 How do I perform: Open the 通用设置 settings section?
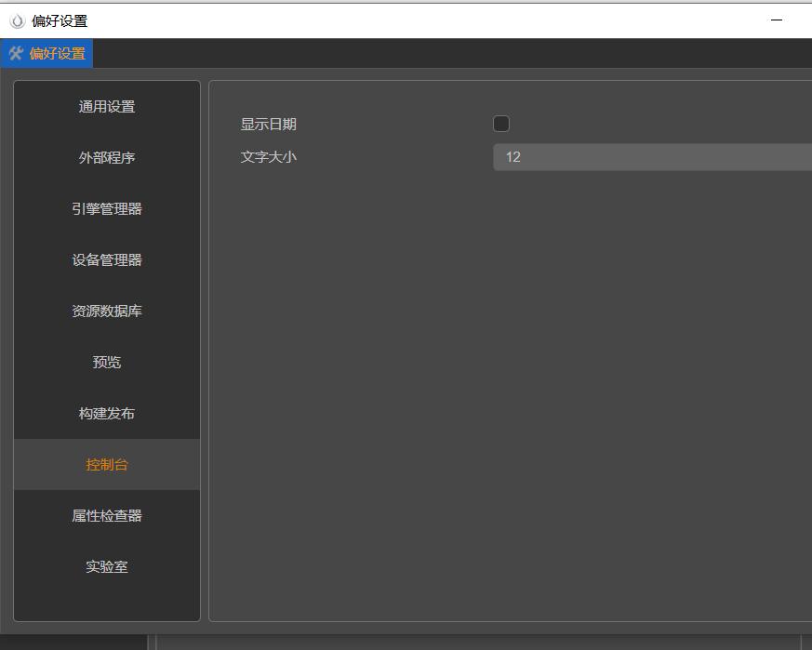click(106, 106)
